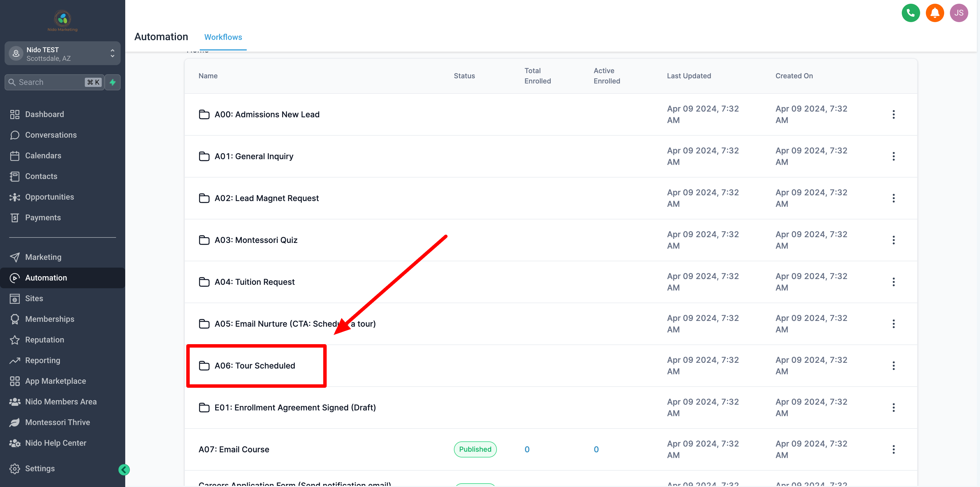Open Memberships in the sidebar
This screenshot has height=487, width=980.
[x=62, y=319]
